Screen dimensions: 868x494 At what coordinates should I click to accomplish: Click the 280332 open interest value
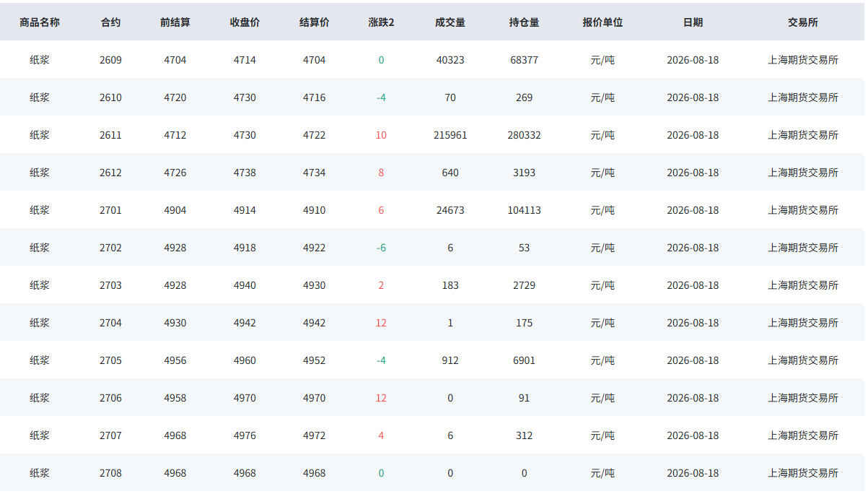click(524, 135)
